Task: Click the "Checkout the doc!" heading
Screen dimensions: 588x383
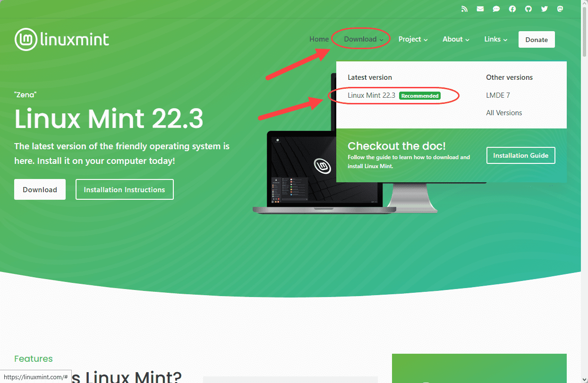Action: [x=397, y=146]
